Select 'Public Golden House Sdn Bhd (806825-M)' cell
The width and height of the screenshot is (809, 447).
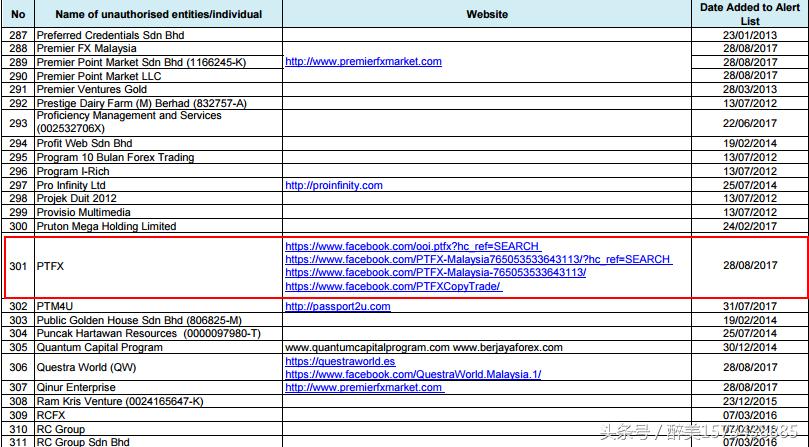click(x=158, y=320)
